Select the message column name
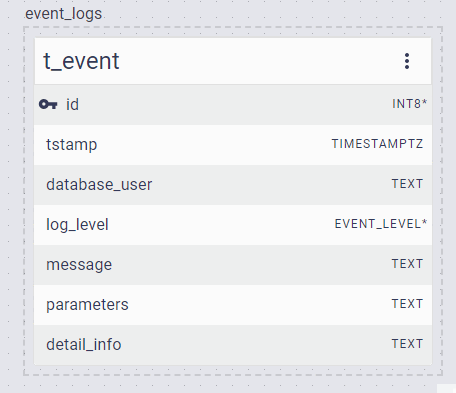Screen dimensions: 456x393 (79, 265)
